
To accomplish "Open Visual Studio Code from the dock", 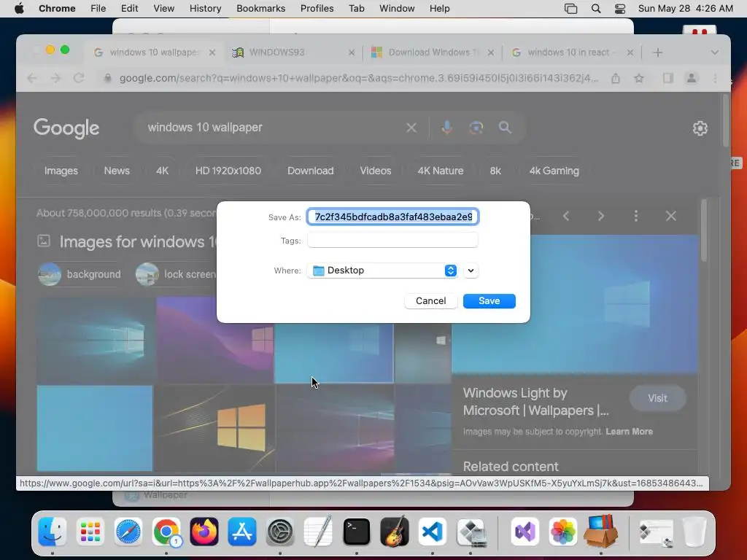I will [432, 532].
